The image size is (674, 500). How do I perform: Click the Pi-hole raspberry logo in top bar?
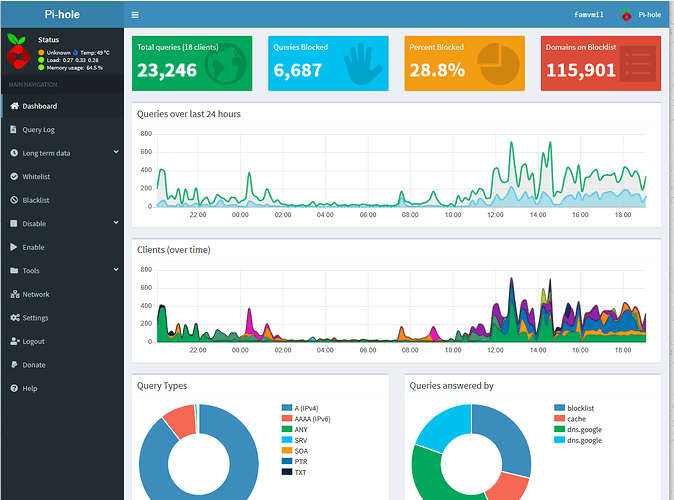pos(627,15)
